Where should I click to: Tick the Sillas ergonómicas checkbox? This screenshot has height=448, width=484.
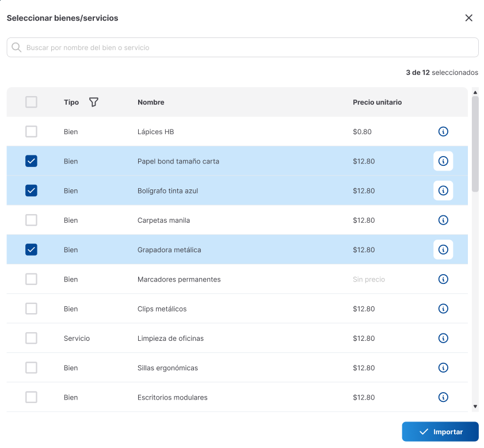coord(31,367)
